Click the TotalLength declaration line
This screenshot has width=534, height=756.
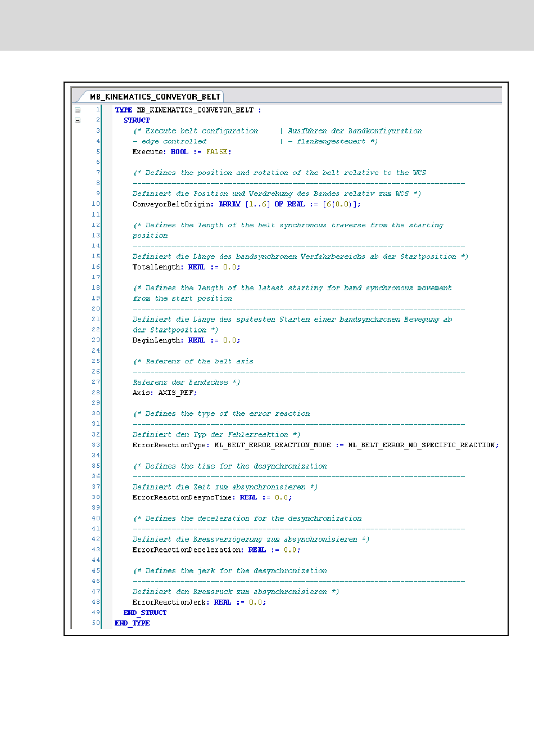tap(186, 267)
